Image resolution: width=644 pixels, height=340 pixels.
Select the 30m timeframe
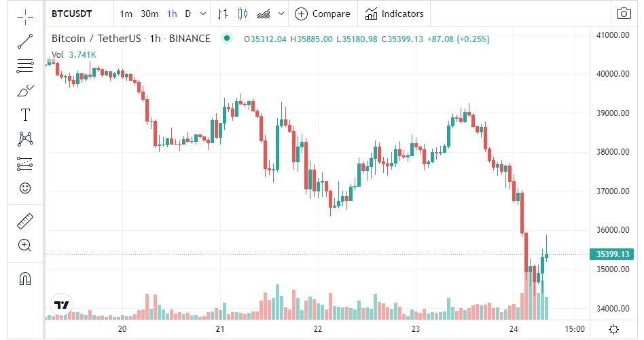coord(149,14)
